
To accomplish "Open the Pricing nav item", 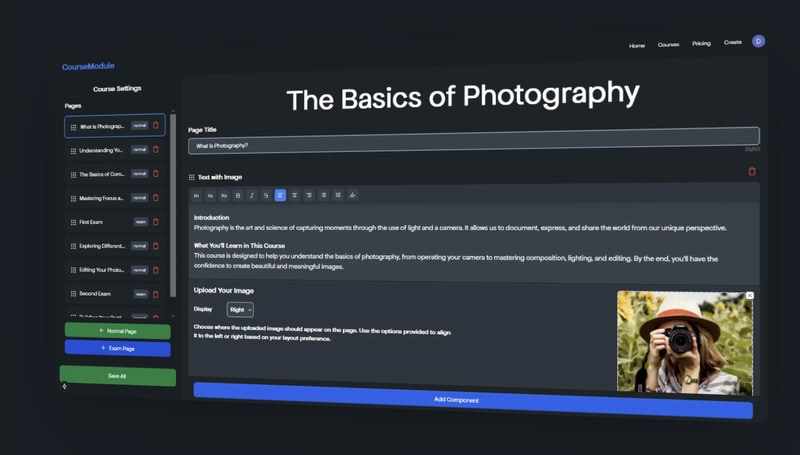I will [x=701, y=44].
